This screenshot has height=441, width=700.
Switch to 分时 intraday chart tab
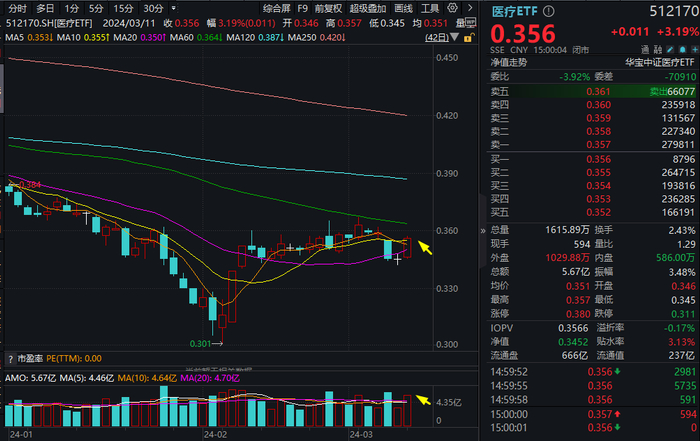point(18,8)
